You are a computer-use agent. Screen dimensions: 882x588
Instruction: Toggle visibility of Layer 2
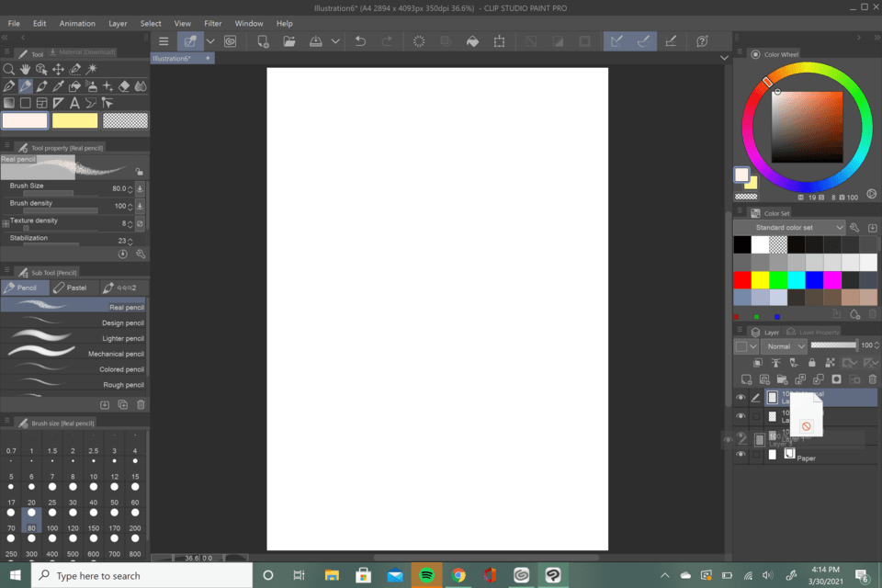point(741,416)
